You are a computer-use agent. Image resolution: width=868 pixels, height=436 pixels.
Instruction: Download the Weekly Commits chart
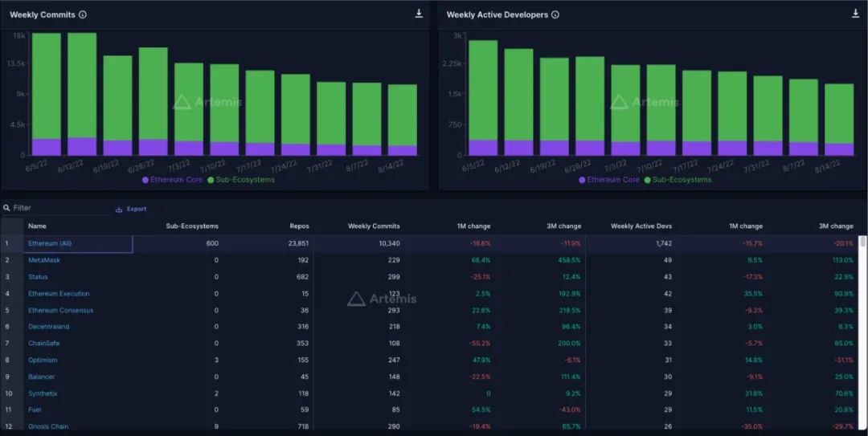coord(419,14)
